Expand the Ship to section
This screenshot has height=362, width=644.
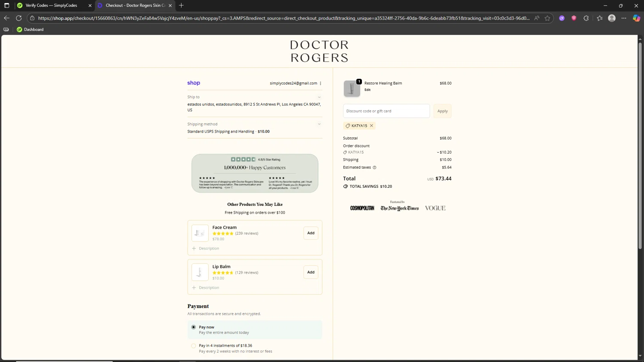(x=319, y=97)
